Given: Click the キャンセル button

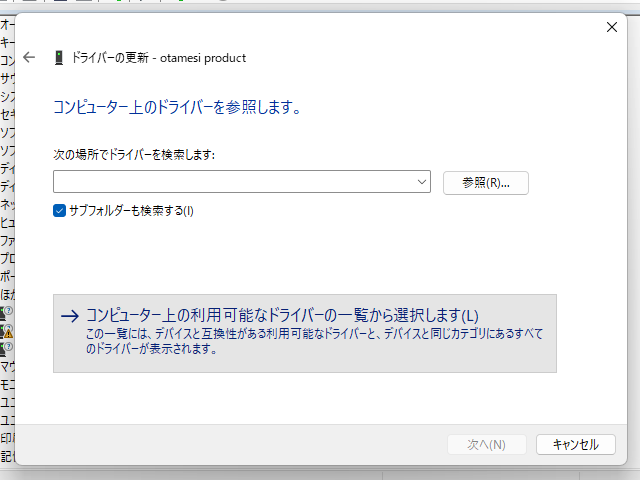Looking at the screenshot, I should (x=574, y=445).
